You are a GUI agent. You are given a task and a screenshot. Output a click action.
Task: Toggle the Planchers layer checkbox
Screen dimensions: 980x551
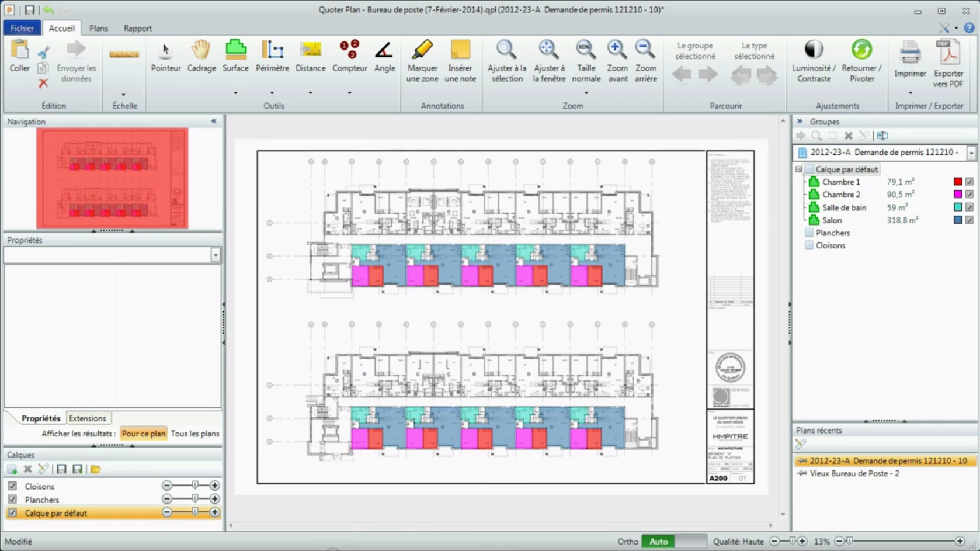click(x=12, y=500)
